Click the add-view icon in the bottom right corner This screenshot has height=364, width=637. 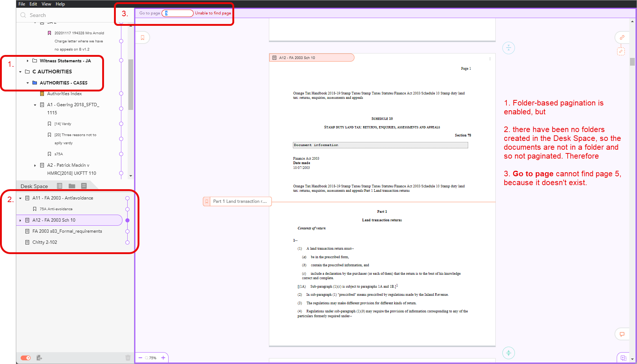[623, 358]
